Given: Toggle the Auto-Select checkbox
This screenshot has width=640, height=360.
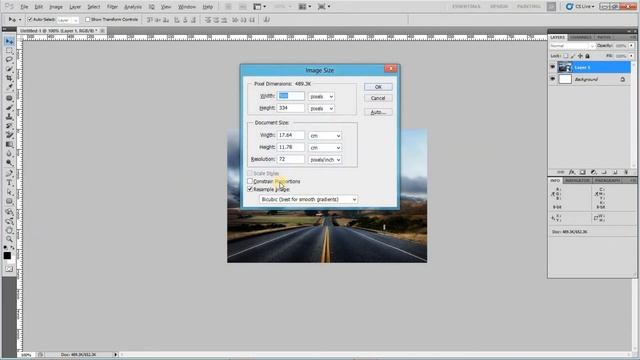Looking at the screenshot, I should [x=30, y=19].
